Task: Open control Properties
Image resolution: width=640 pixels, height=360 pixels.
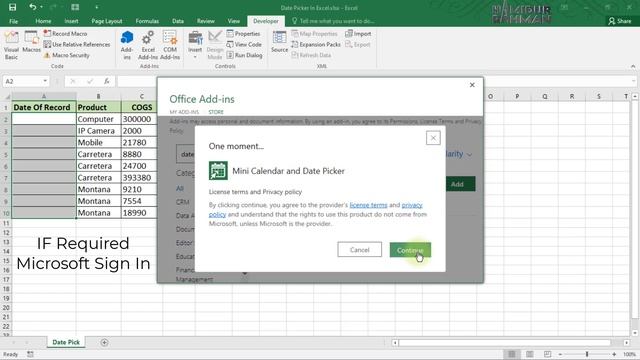Action: [243, 33]
